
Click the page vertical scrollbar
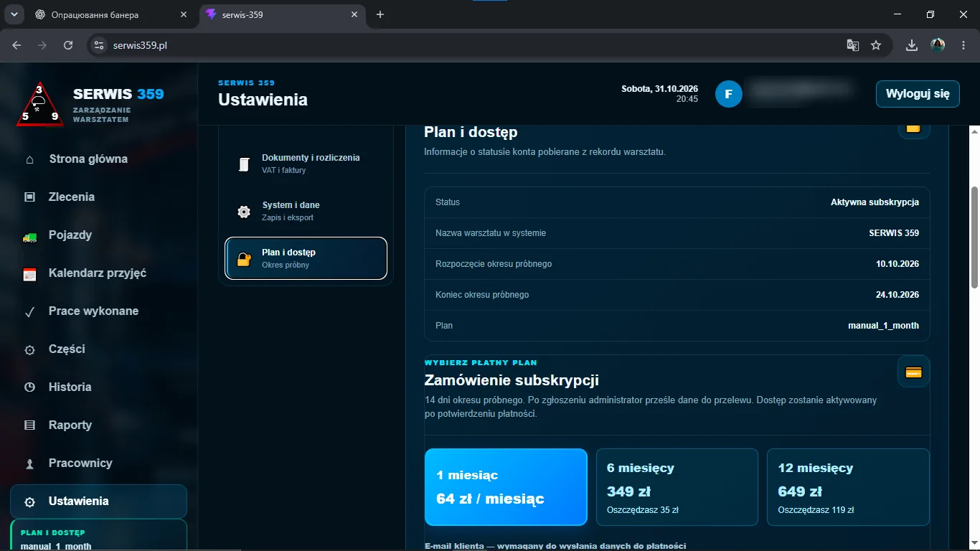coord(974,237)
